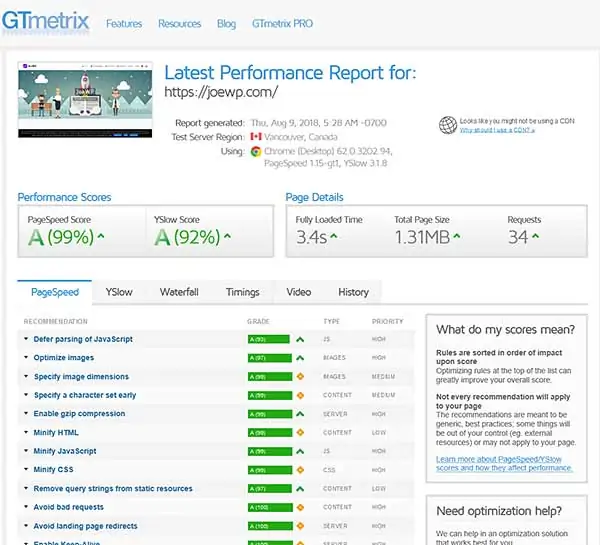This screenshot has width=600, height=545.
Task: Select the PageSpeed tab
Action: pyautogui.click(x=55, y=292)
